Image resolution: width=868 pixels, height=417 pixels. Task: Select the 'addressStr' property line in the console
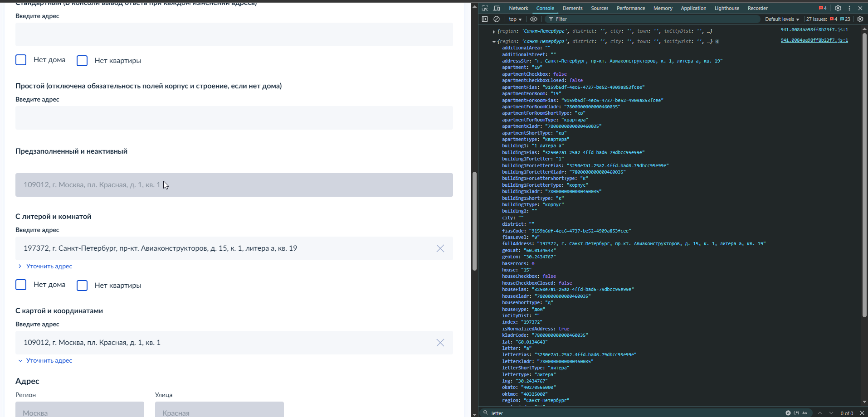pos(612,61)
